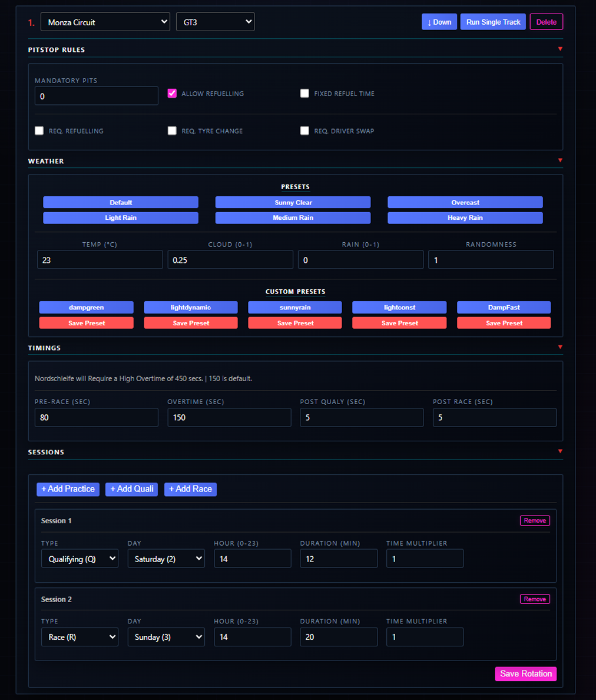Enable Req. Refuelling checkbox

click(x=39, y=131)
